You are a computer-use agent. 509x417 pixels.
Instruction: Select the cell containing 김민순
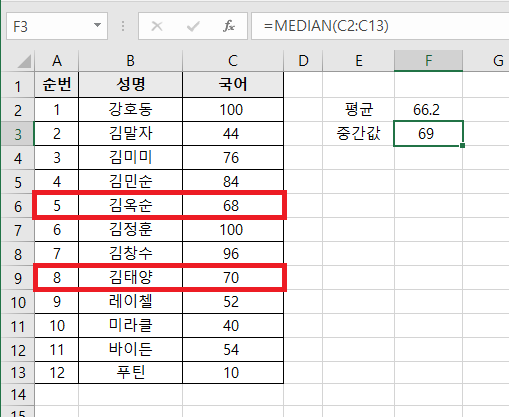[x=130, y=182]
